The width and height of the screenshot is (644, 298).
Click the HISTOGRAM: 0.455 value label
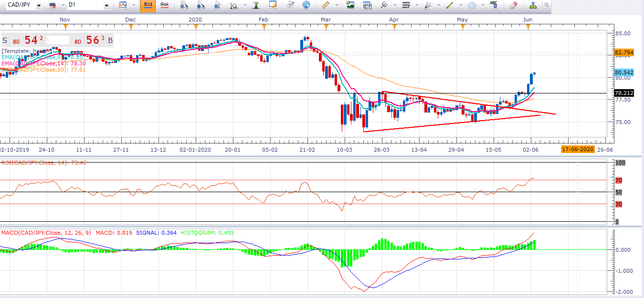click(x=207, y=233)
